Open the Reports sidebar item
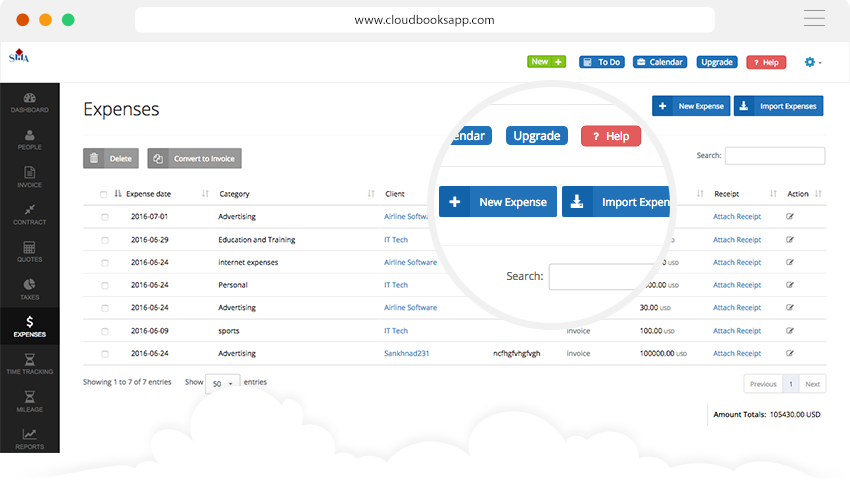 pos(29,439)
